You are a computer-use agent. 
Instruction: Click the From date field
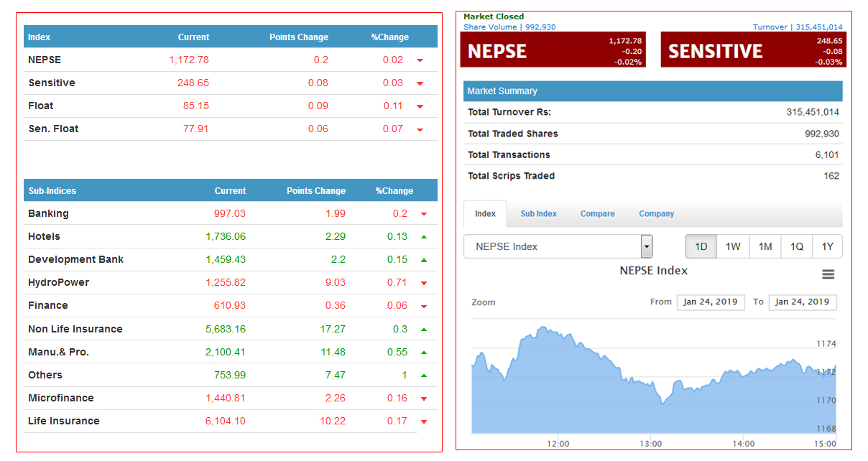pos(711,302)
